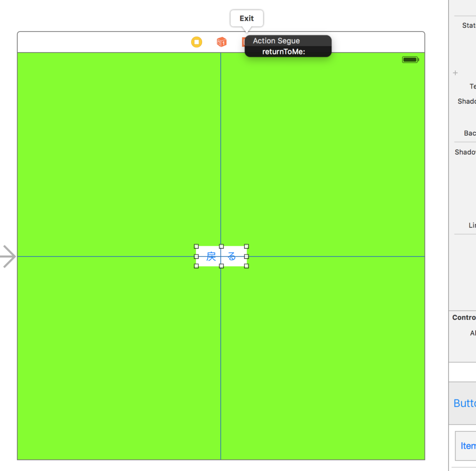Click the Exit icon in scene dock

coord(244,42)
